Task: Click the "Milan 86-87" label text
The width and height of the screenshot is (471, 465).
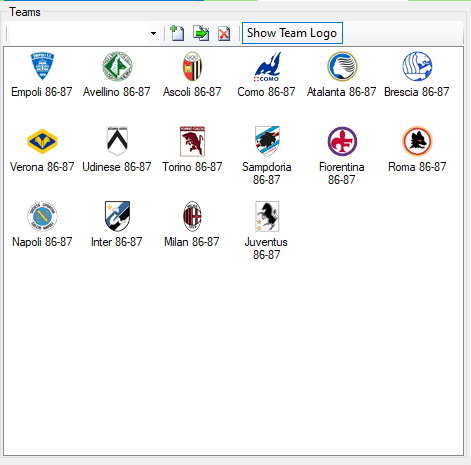Action: coord(192,242)
